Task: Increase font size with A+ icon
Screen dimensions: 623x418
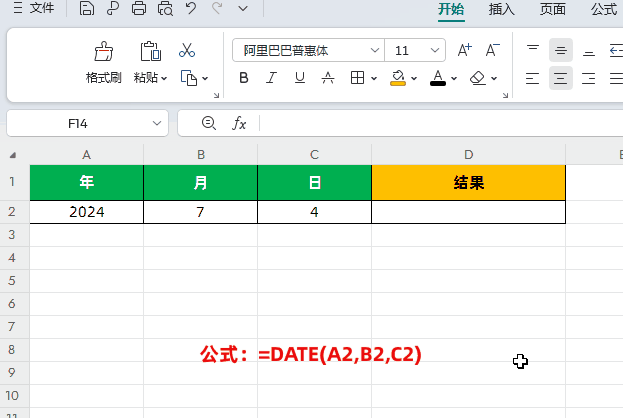Action: pyautogui.click(x=464, y=50)
